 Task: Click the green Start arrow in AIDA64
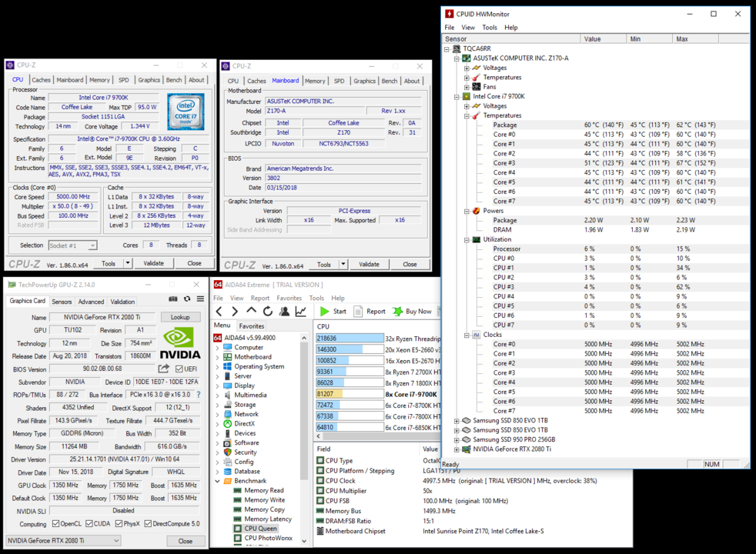tap(324, 311)
